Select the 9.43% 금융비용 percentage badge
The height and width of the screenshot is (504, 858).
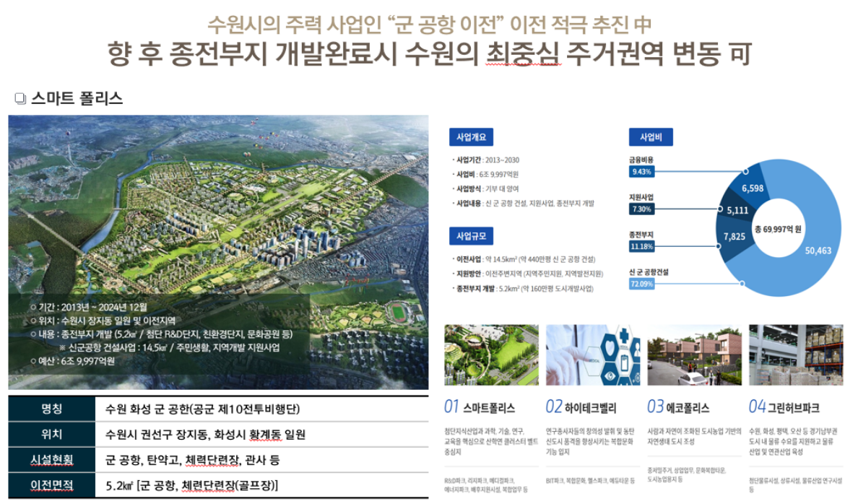click(x=641, y=171)
